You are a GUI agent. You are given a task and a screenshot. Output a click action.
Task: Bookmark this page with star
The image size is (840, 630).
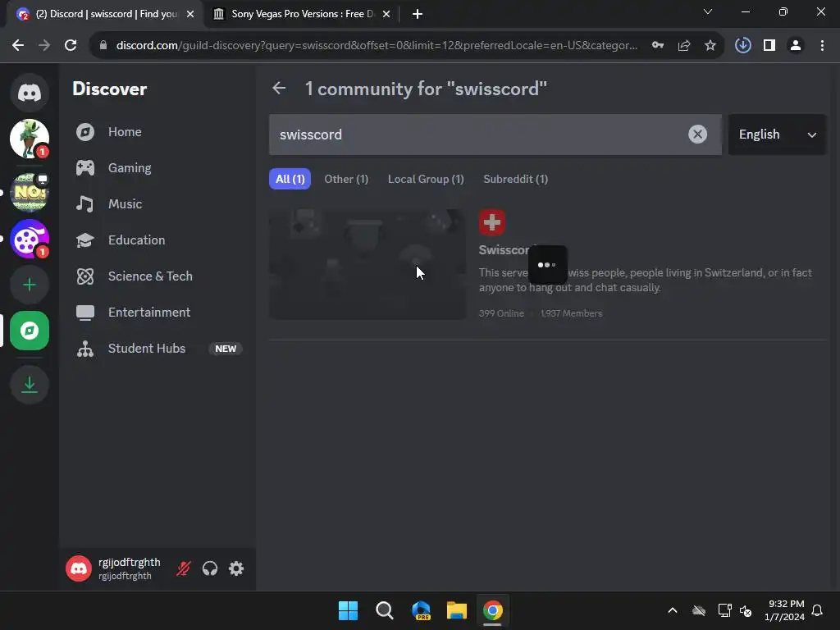coord(710,46)
